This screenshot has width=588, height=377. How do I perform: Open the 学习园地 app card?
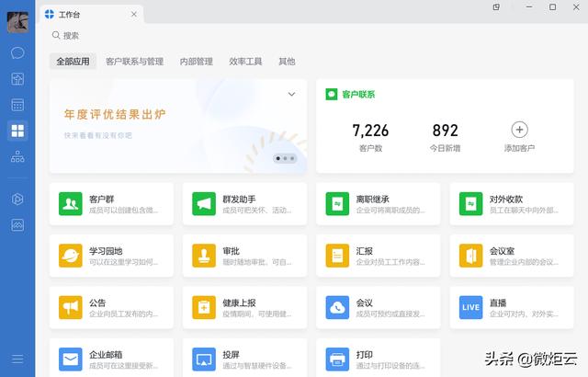tap(111, 256)
